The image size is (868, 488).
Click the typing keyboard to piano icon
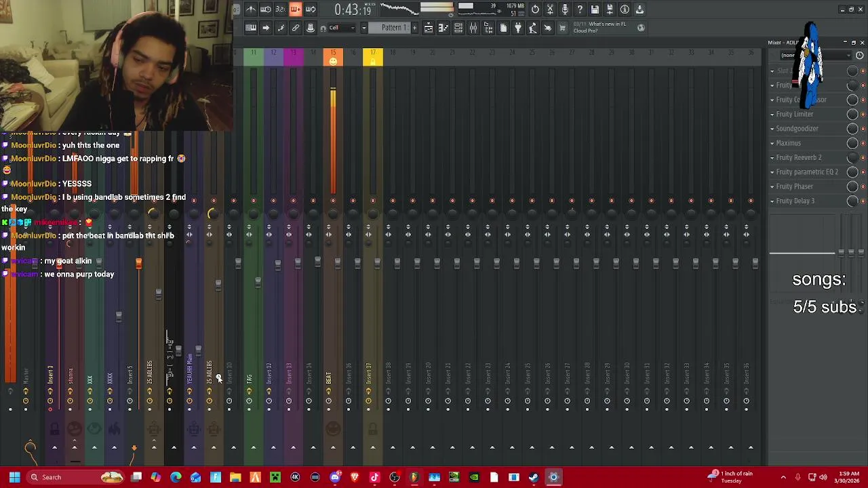point(251,28)
